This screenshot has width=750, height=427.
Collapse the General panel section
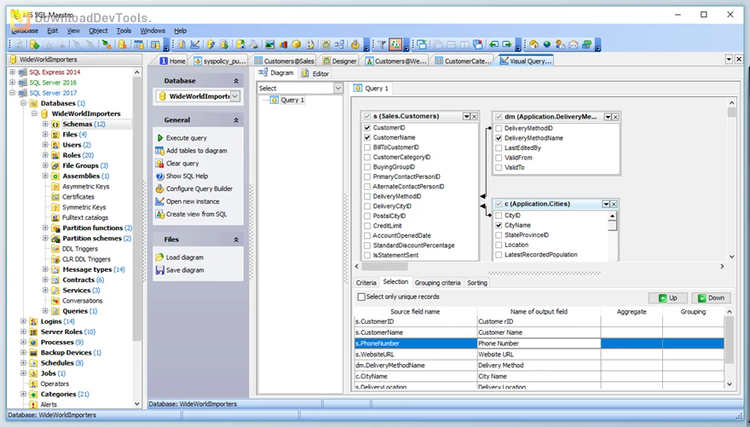236,120
